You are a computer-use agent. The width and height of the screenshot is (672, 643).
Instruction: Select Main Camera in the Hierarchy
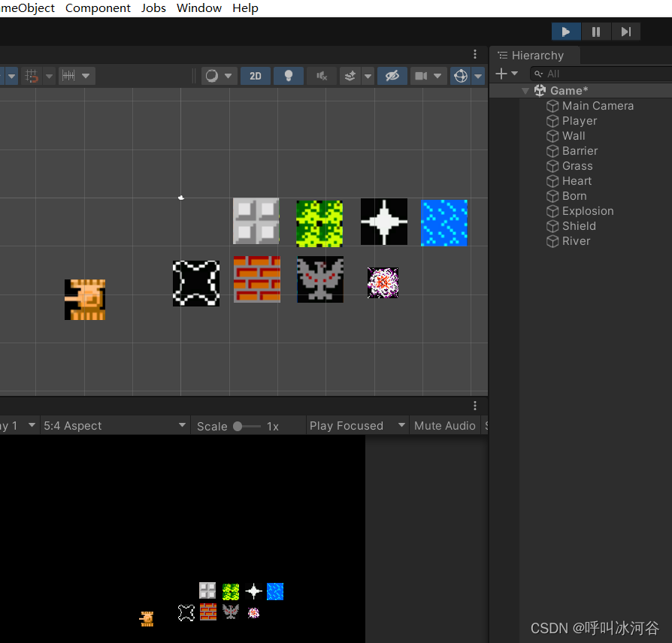598,106
